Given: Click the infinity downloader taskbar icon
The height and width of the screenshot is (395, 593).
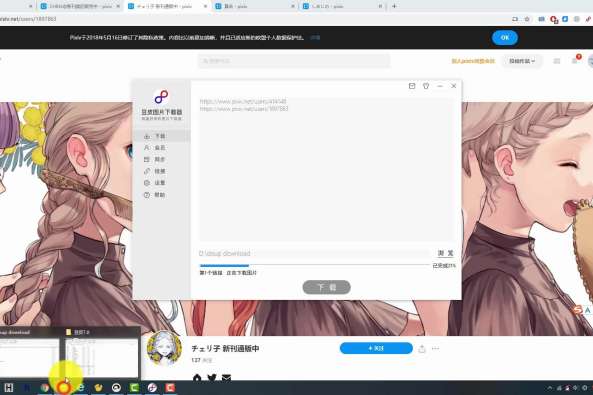Looking at the screenshot, I should pos(152,387).
